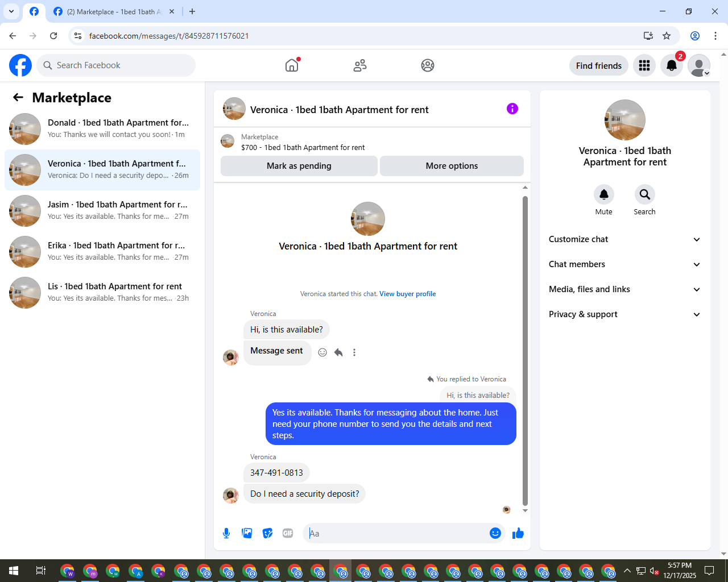Image resolution: width=728 pixels, height=582 pixels.
Task: Search within the conversation
Action: point(645,194)
